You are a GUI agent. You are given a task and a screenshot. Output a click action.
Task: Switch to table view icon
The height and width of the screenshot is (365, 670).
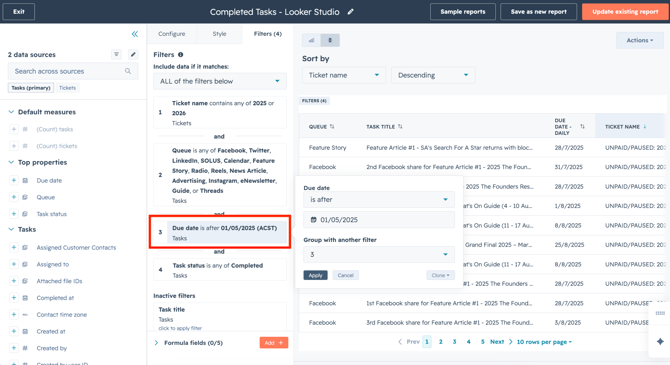[330, 40]
